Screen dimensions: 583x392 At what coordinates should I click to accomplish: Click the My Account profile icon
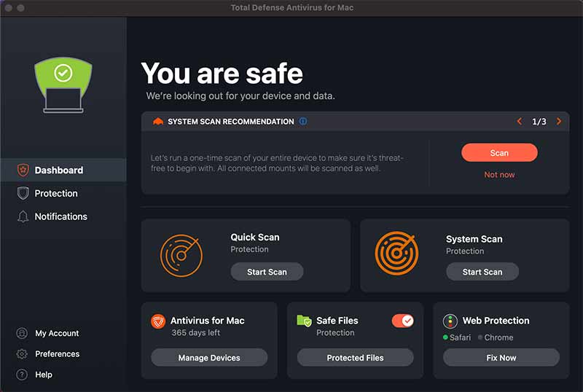pyautogui.click(x=22, y=333)
